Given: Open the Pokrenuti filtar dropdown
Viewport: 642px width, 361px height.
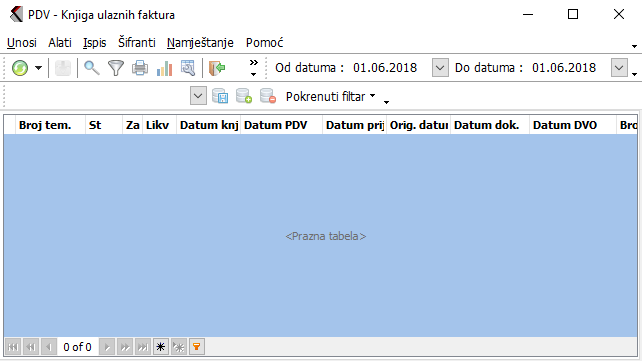Looking at the screenshot, I should tap(330, 97).
